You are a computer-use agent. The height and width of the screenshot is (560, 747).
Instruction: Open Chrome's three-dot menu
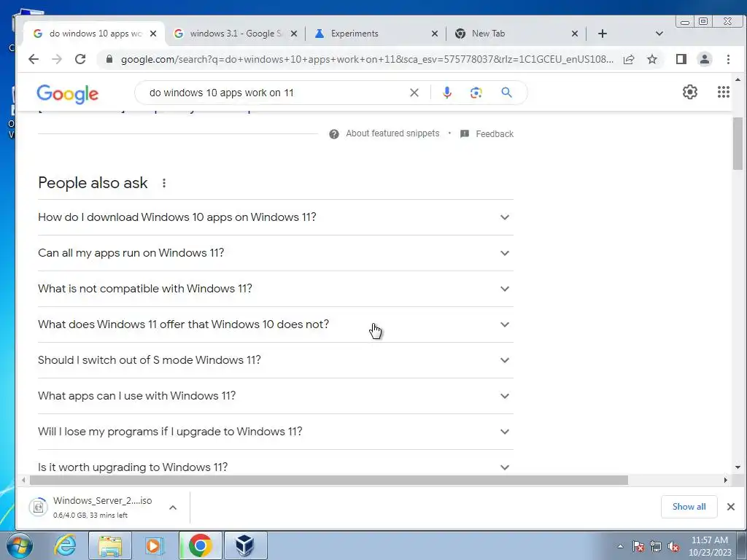click(x=728, y=59)
